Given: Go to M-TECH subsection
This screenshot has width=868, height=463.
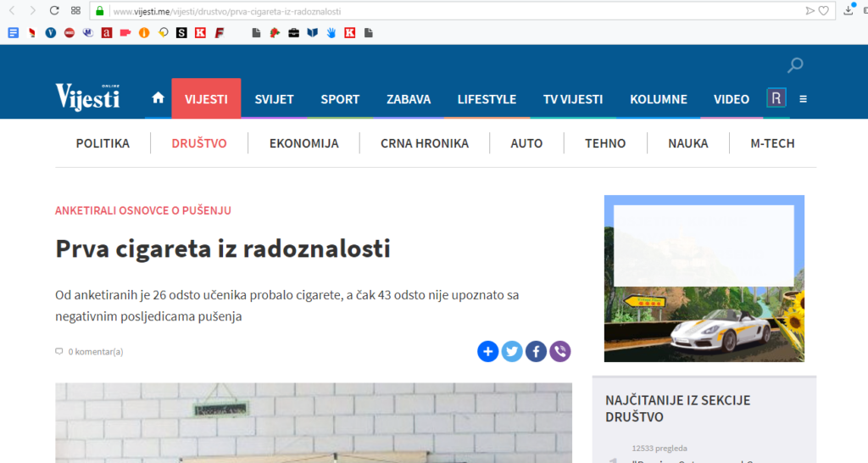Looking at the screenshot, I should [772, 143].
